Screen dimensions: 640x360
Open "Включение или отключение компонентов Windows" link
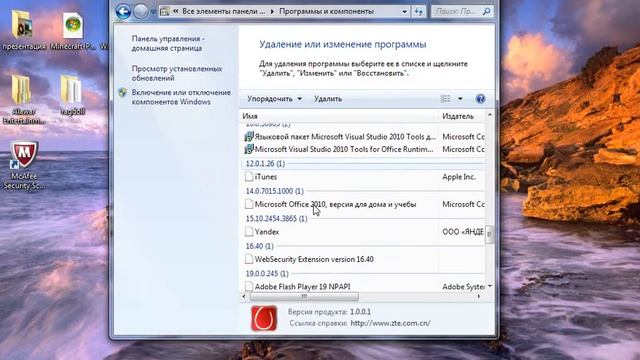pos(181,97)
